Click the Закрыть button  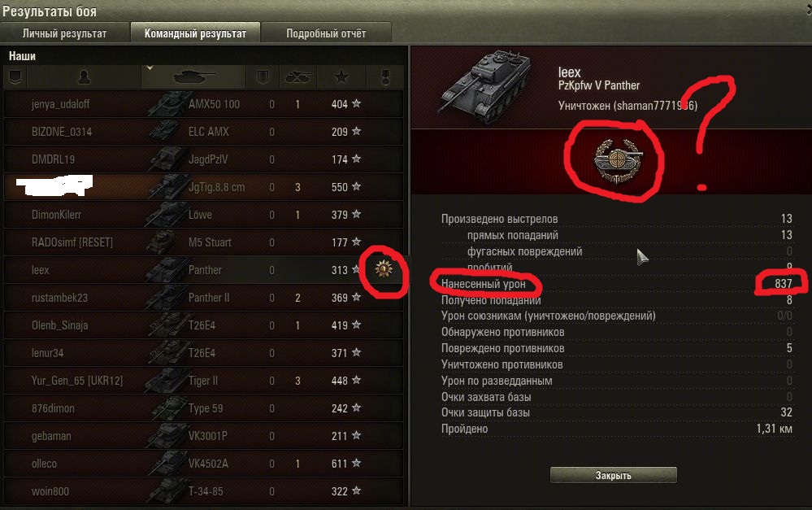tap(613, 475)
